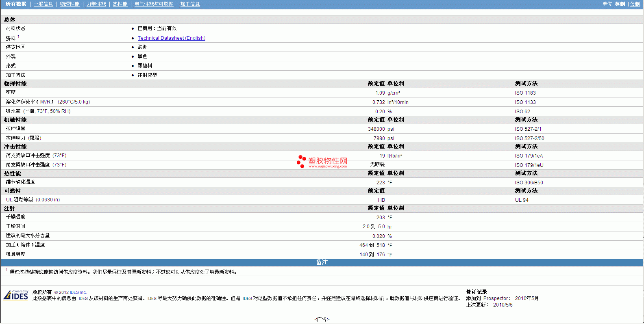Click the 欧洲 availability value
Screen dimensions: 644x324
[x=142, y=47]
